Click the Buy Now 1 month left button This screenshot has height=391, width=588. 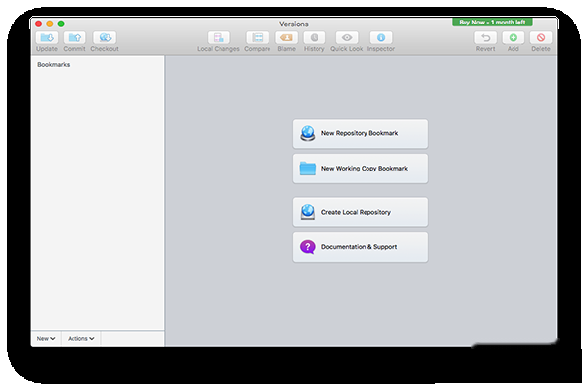point(492,23)
